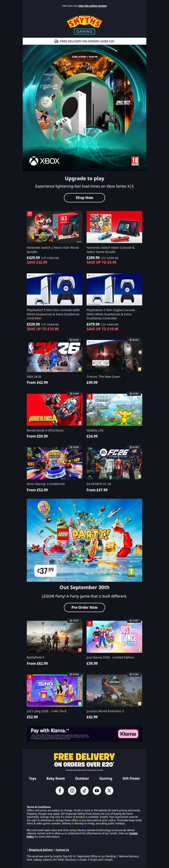Open the Smyths YouTube icon
Image resolution: width=169 pixels, height=868 pixels.
pyautogui.click(x=97, y=790)
